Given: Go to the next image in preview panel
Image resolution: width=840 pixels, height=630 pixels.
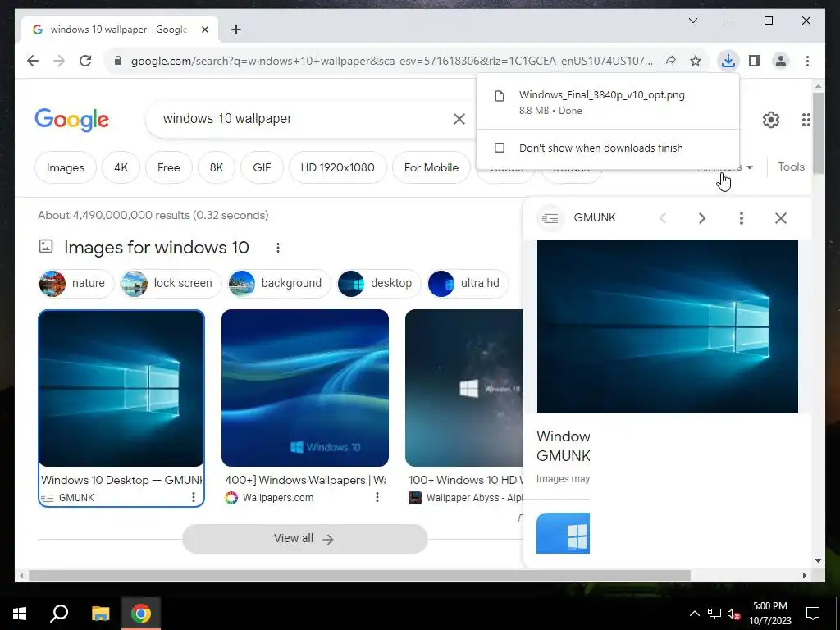Looking at the screenshot, I should (x=702, y=218).
